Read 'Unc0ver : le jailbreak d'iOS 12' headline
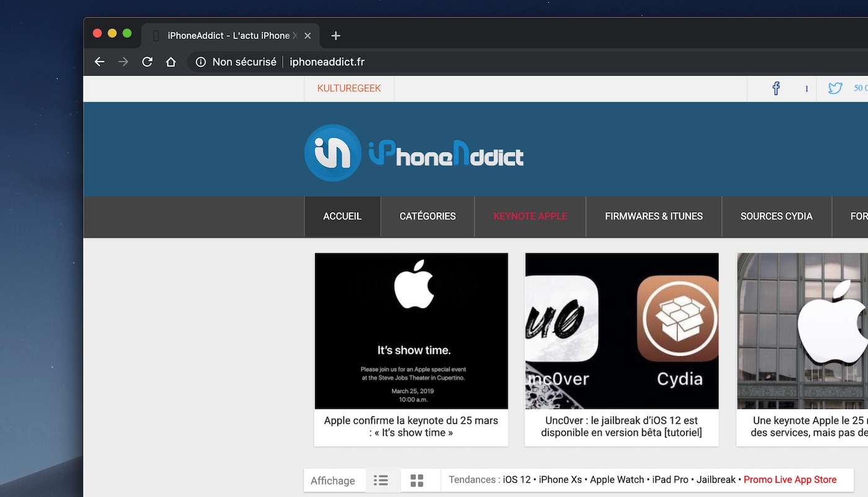 (622, 426)
